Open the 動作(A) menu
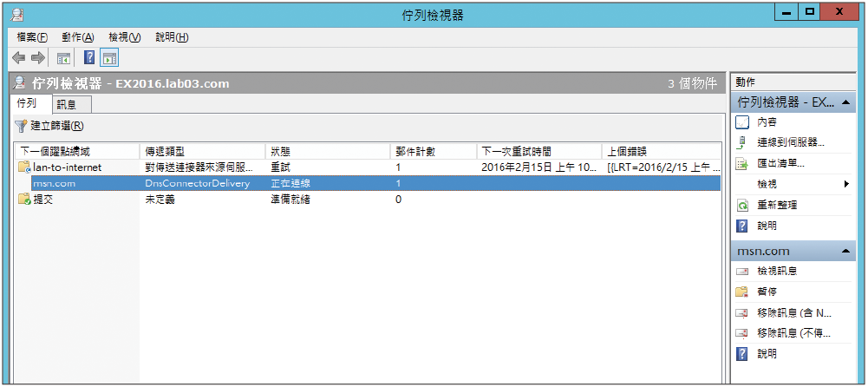This screenshot has width=868, height=387. [x=78, y=37]
